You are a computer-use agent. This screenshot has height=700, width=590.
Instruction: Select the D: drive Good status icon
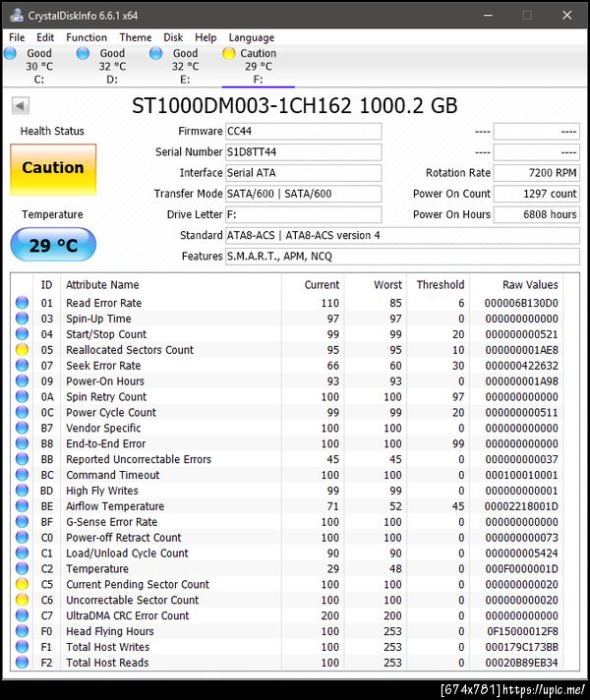coord(83,53)
